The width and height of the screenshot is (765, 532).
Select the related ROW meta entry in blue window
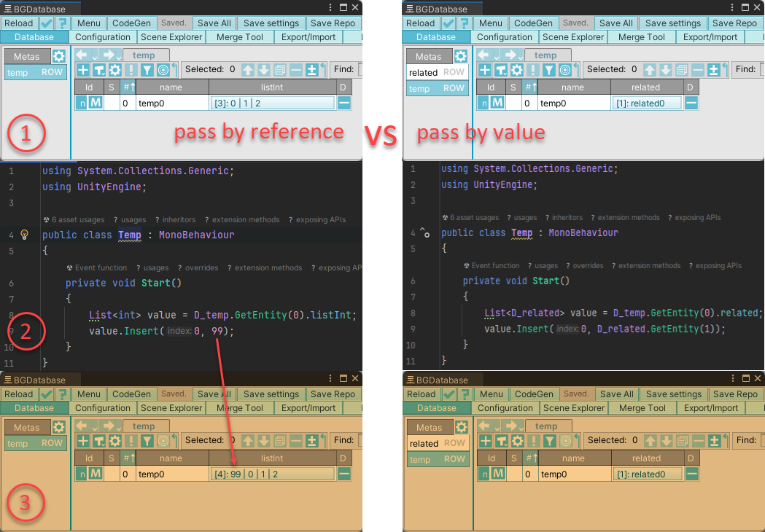point(437,72)
